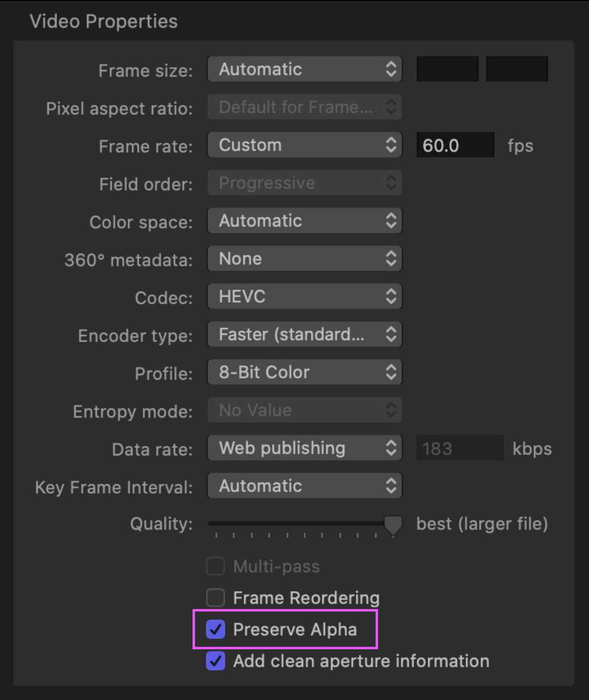589x700 pixels.
Task: Click the Video Properties heading
Action: coord(103,21)
